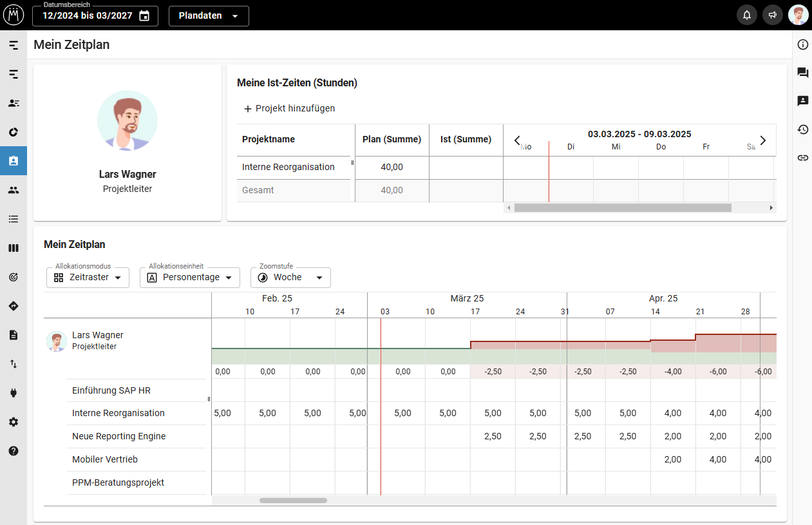Open the Plandaten dropdown
This screenshot has width=812, height=525.
[x=209, y=15]
